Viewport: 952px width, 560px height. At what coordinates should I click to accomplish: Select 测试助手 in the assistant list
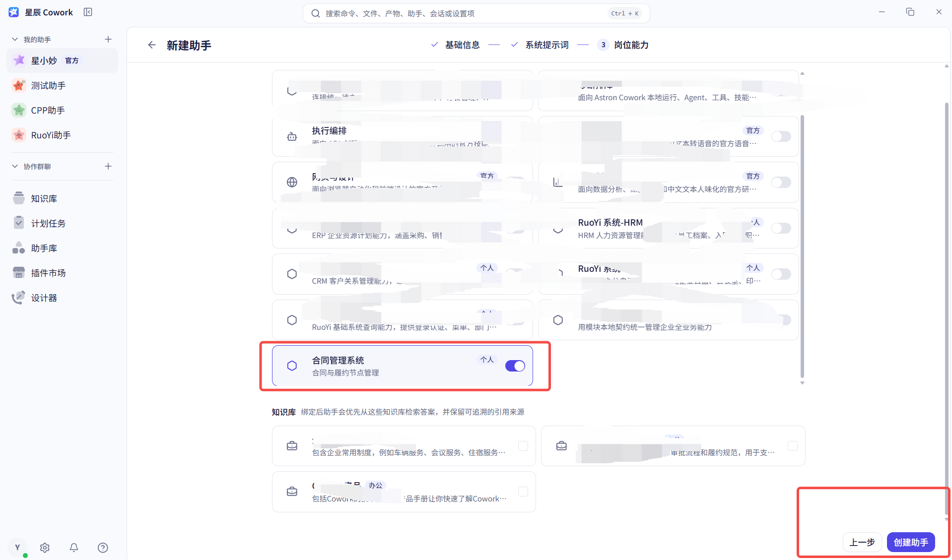62,85
